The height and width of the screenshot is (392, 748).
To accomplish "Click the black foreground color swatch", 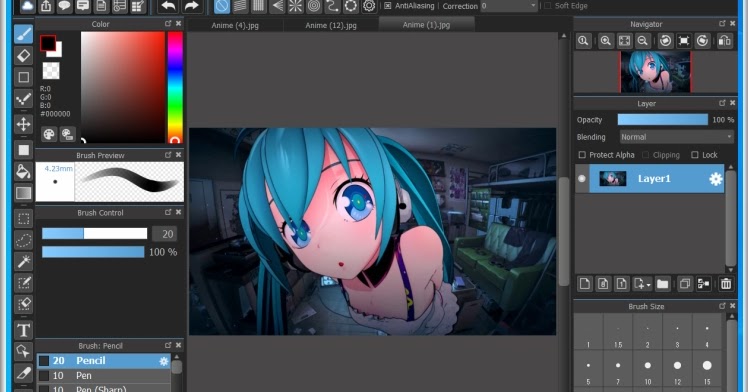I will 48,43.
